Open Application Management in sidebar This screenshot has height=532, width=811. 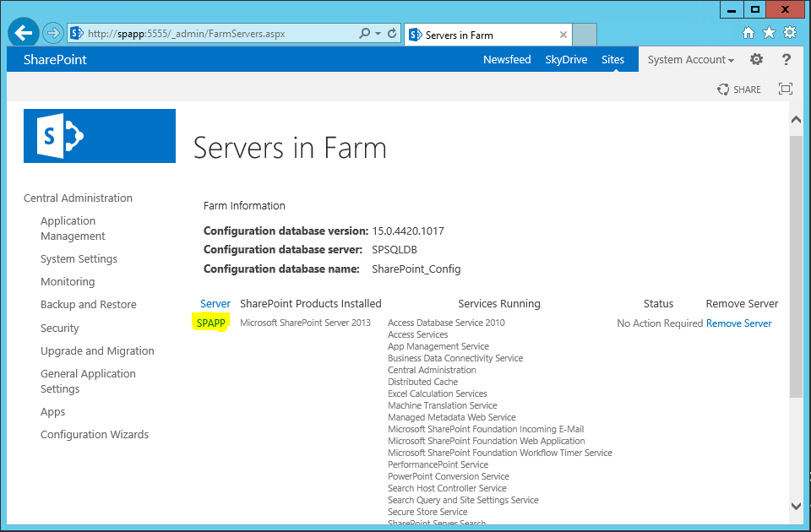pos(73,228)
